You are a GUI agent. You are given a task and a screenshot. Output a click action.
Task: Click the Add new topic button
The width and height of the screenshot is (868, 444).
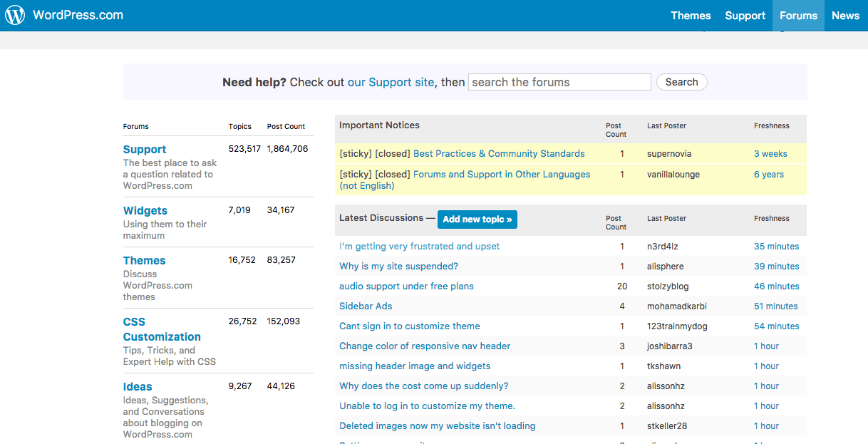point(477,220)
